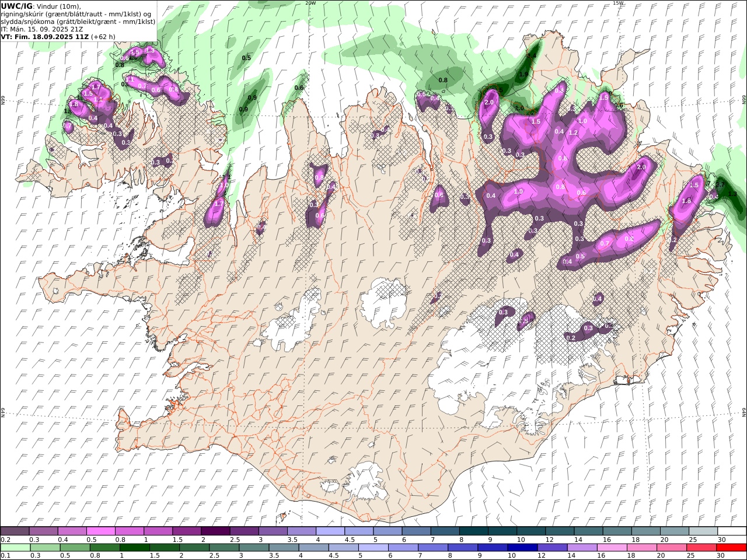
Task: Click the light purple lower swatch at 14
Action: (x=582, y=547)
